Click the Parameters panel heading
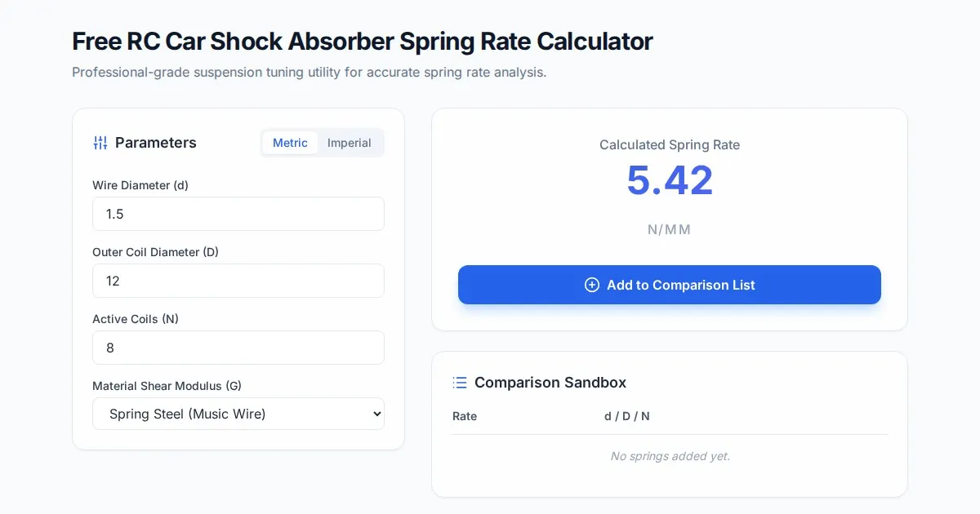 [x=155, y=143]
